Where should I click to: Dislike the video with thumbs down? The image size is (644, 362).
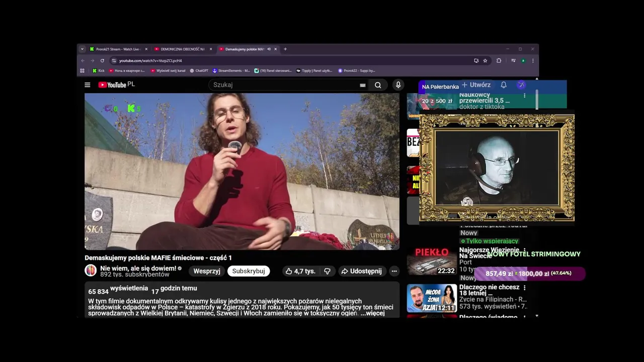(327, 271)
